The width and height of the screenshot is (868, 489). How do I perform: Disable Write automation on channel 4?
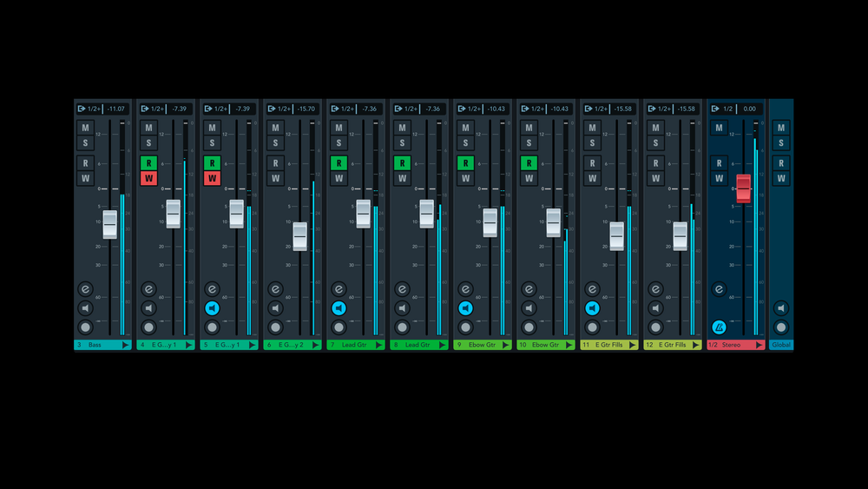(x=148, y=178)
